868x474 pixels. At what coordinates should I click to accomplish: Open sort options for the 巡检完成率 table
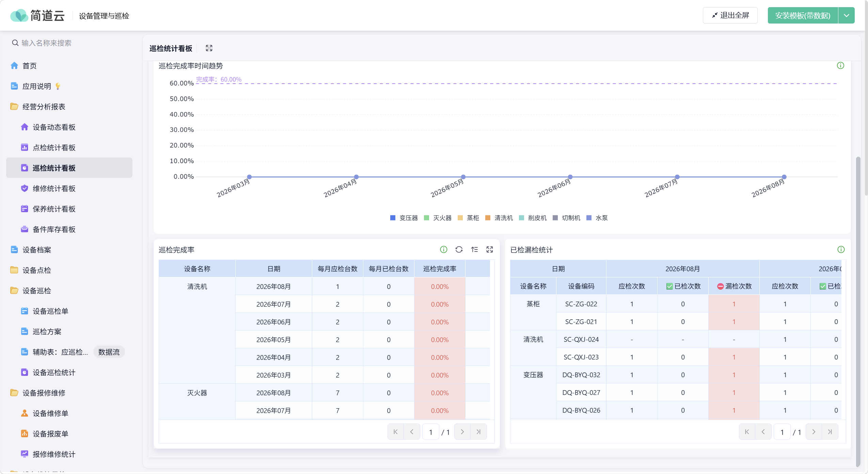[474, 249]
